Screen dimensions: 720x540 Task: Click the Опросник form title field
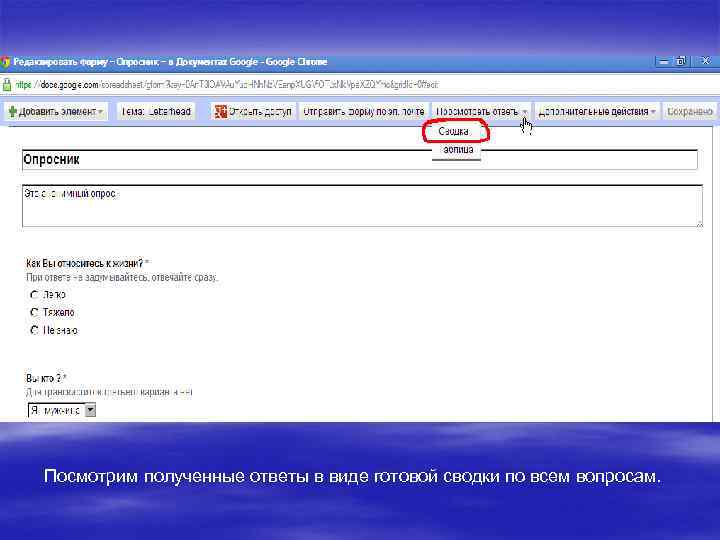tap(360, 160)
